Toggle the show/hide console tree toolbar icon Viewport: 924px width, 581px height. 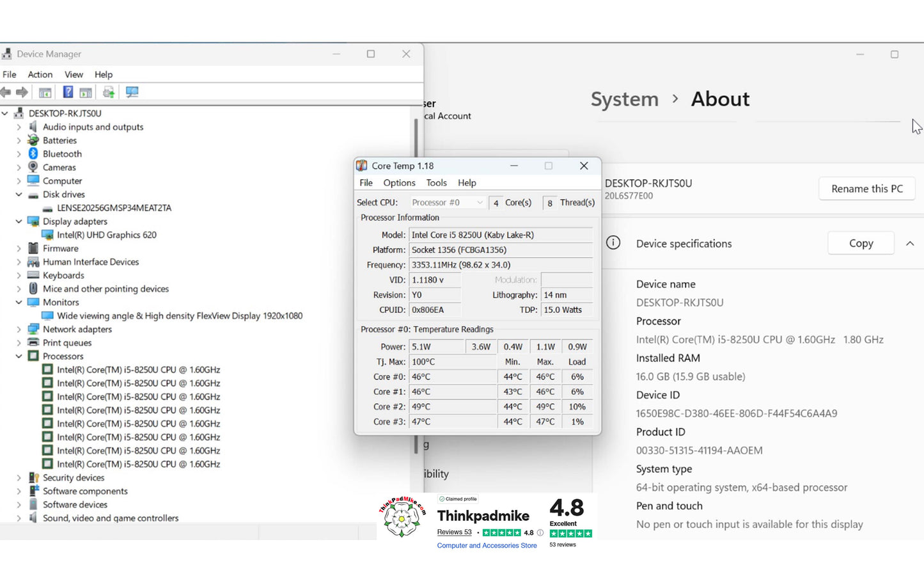coord(45,92)
